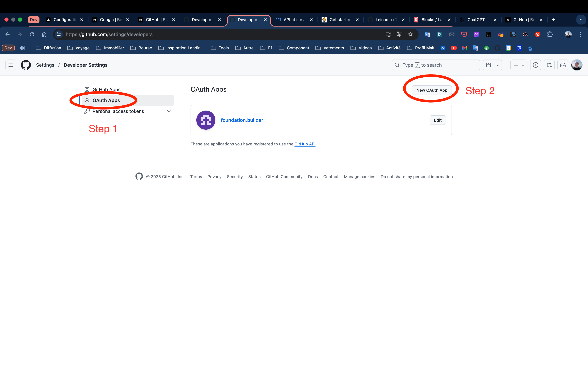
Task: Open the notifications inbox icon
Action: coord(563,65)
